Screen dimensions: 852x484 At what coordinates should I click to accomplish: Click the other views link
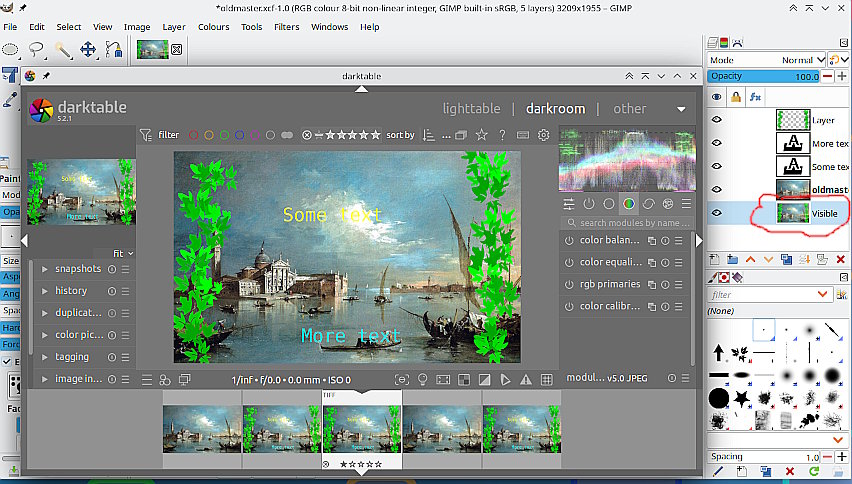630,109
